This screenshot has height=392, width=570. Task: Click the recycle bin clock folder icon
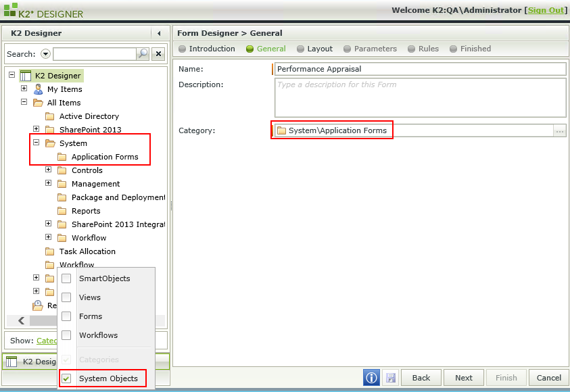tap(38, 305)
